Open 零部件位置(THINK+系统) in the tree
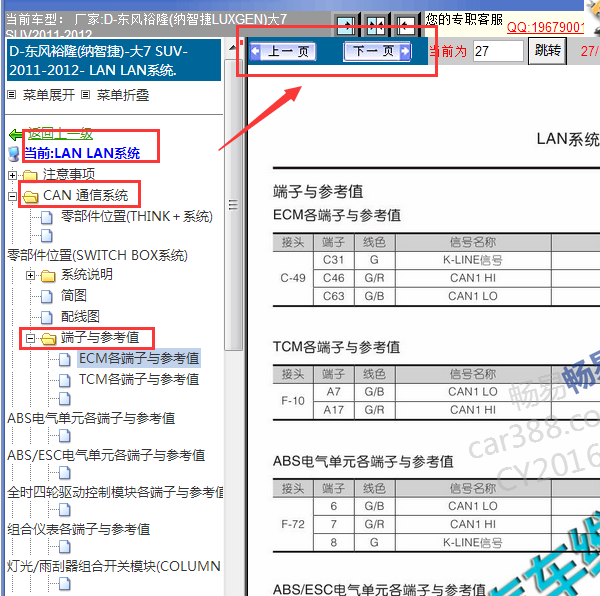 click(x=137, y=217)
